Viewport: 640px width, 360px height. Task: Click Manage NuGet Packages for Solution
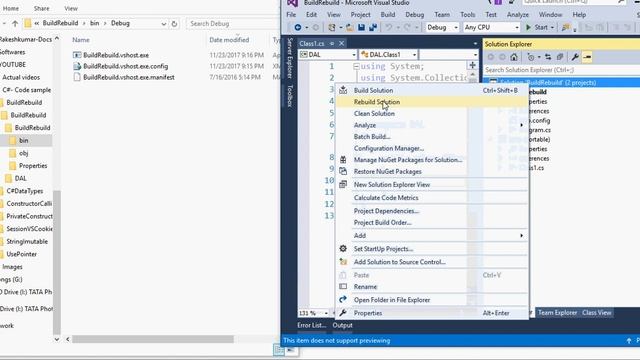(x=432, y=160)
